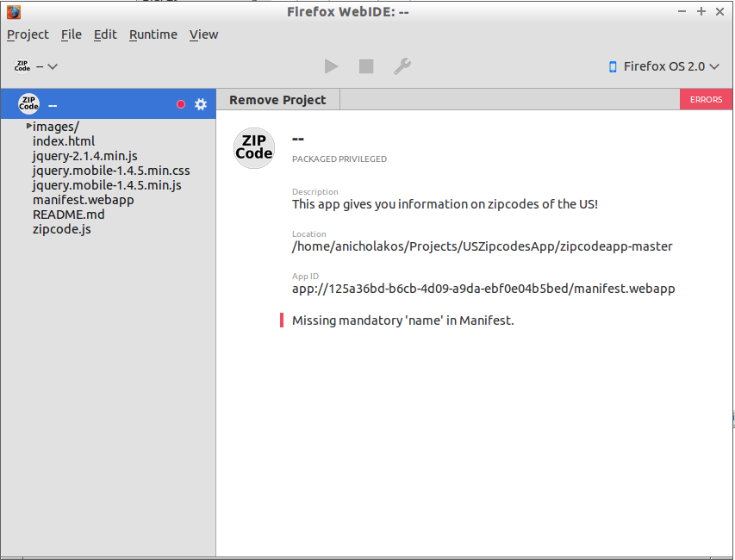This screenshot has height=560, width=735.
Task: Select jquery.mobile-1.4.5.min.js file
Action: click(107, 185)
